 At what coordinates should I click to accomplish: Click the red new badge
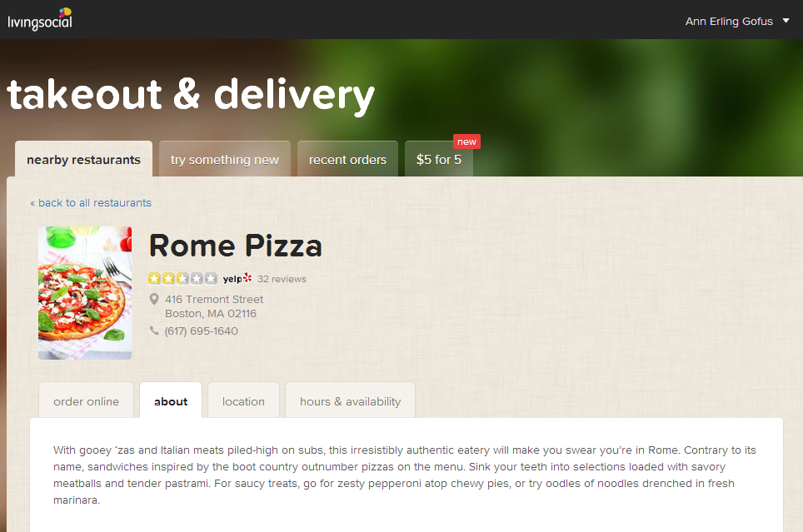(x=466, y=142)
